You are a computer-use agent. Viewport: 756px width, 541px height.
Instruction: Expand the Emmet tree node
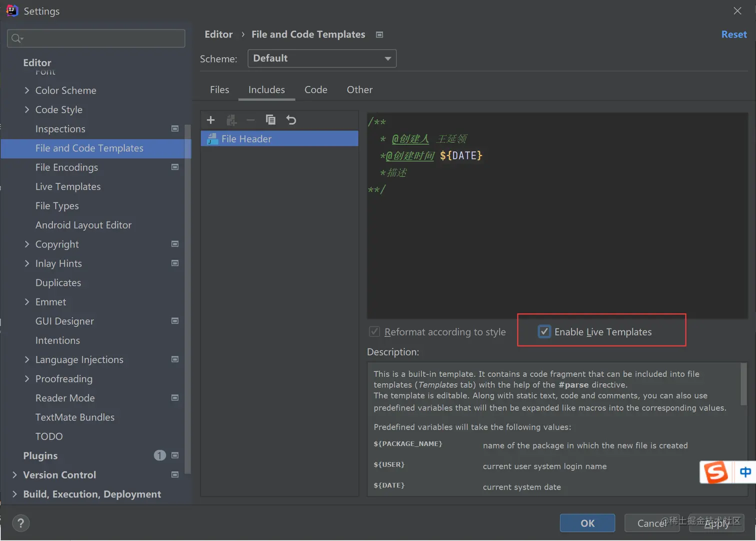[27, 302]
